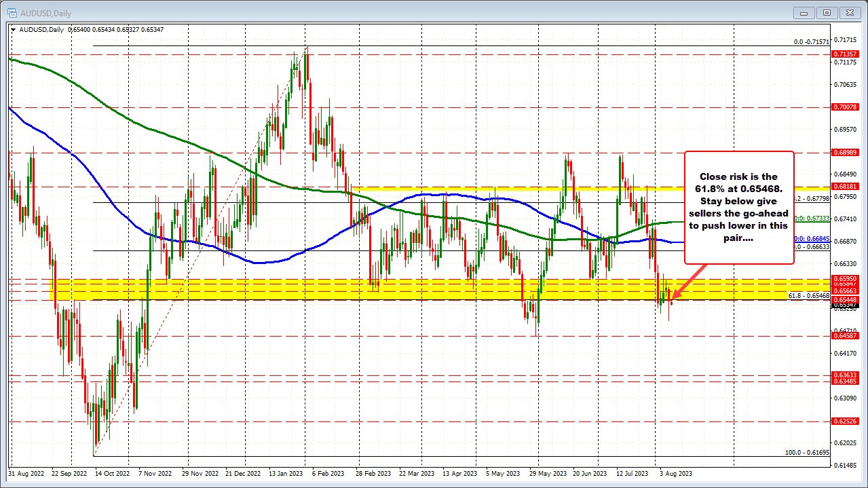
Task: Click the red 0.62526 price tag
Action: point(845,420)
